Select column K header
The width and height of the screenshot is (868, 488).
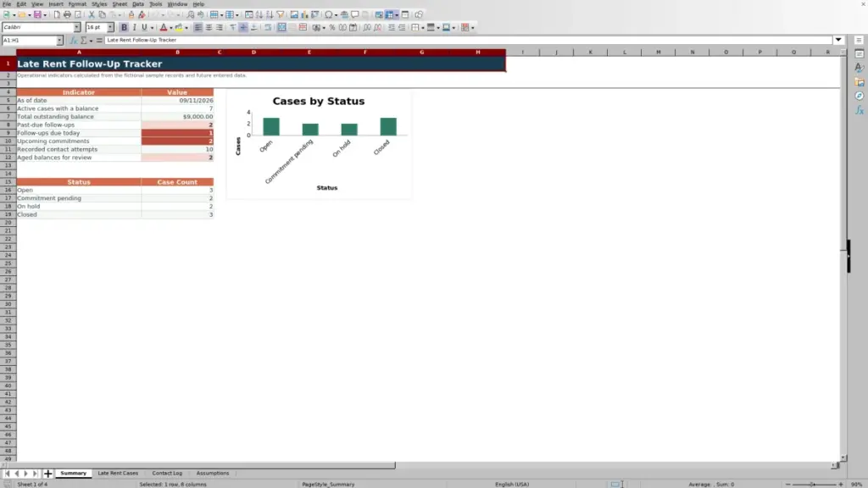pos(590,52)
